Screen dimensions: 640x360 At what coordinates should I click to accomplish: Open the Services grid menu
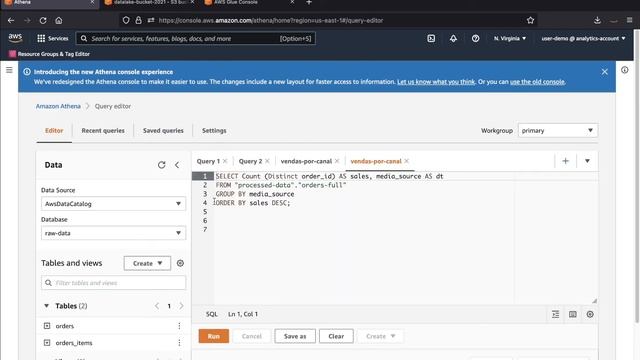pyautogui.click(x=53, y=38)
